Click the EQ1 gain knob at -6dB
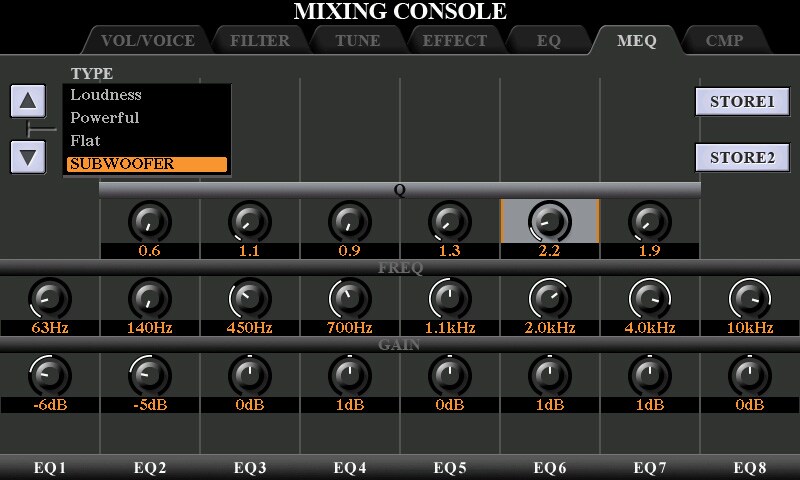 tap(49, 375)
